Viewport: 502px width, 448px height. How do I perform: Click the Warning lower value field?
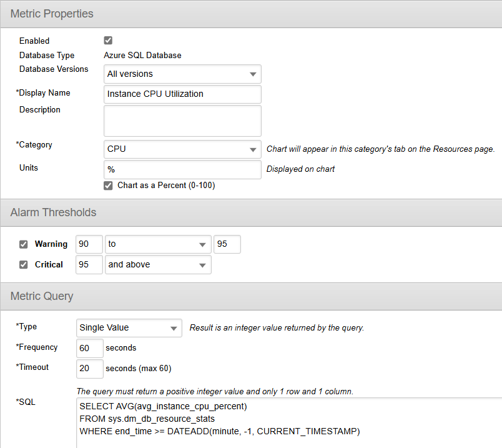(x=89, y=244)
